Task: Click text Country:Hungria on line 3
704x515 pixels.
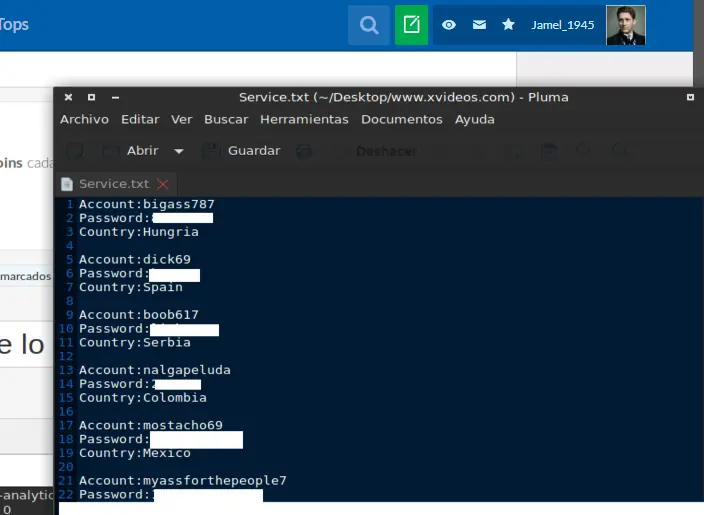Action: [139, 232]
